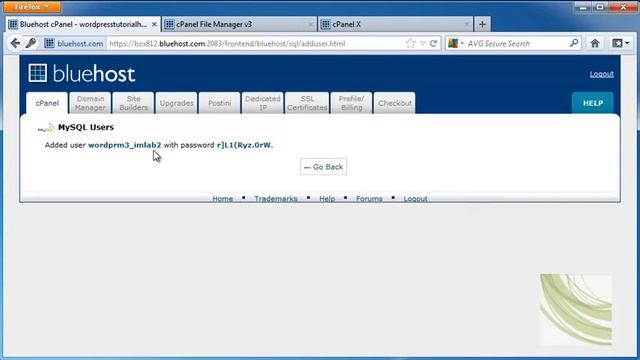This screenshot has width=640, height=360.
Task: Bookmark this page with the star icon
Action: (x=410, y=43)
